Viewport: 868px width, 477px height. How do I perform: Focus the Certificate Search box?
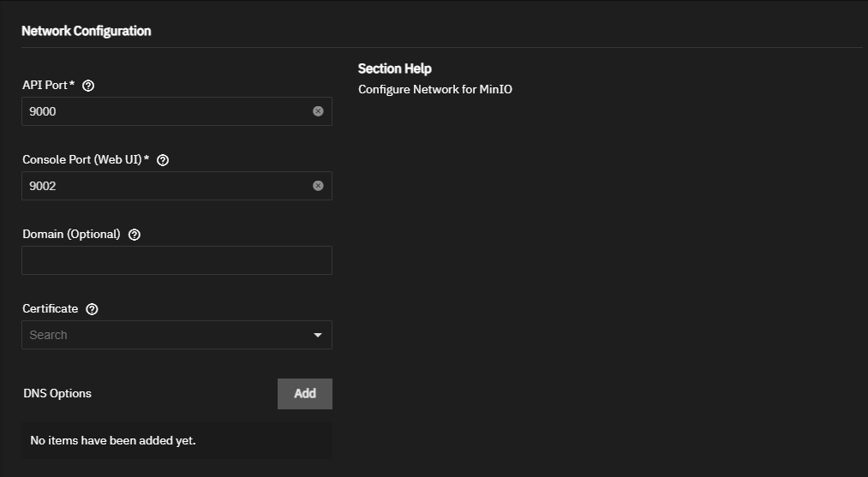click(166, 335)
